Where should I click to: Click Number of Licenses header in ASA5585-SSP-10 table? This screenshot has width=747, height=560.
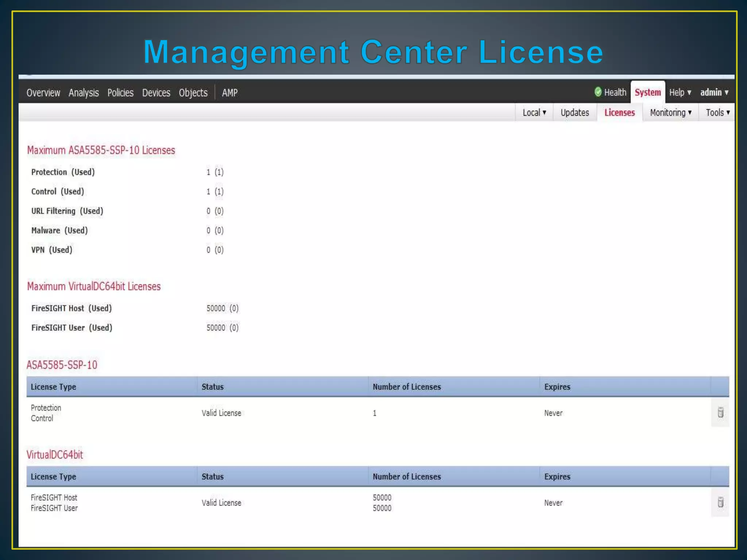pyautogui.click(x=407, y=387)
